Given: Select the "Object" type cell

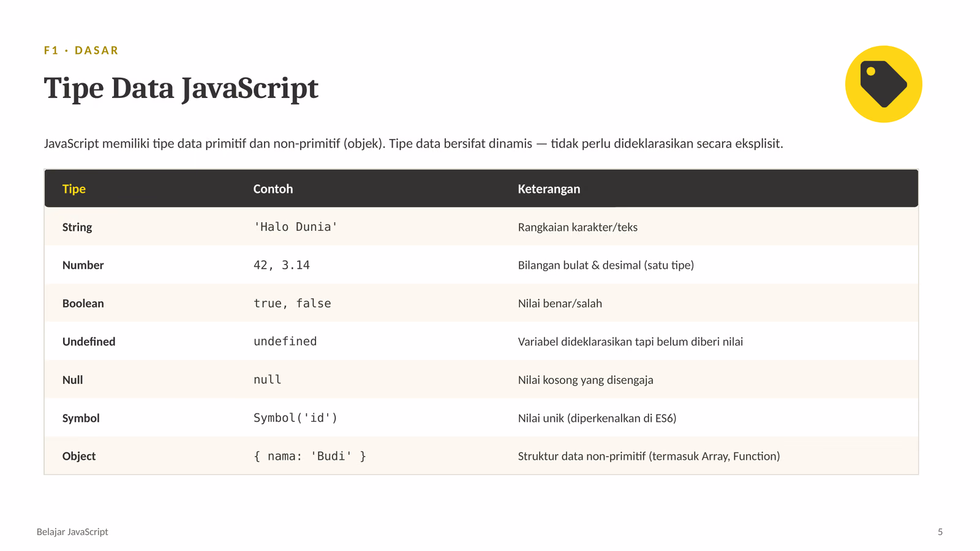Looking at the screenshot, I should click(x=79, y=456).
